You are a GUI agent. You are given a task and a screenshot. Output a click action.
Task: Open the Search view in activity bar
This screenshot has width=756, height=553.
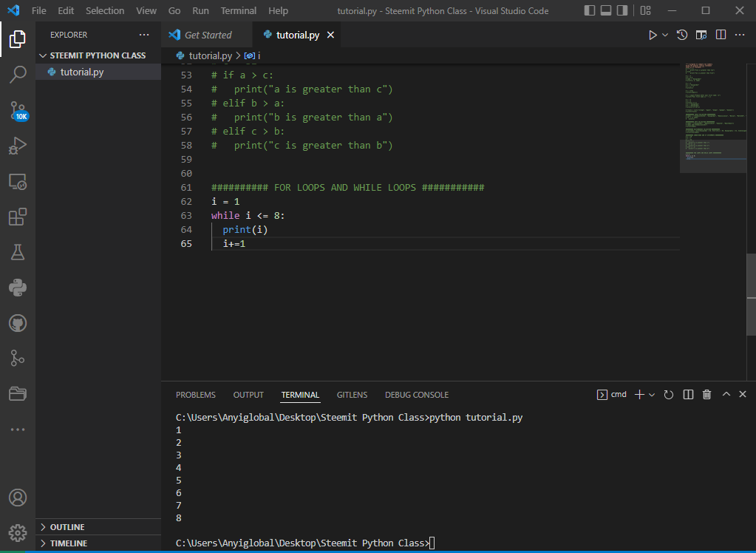(x=18, y=74)
